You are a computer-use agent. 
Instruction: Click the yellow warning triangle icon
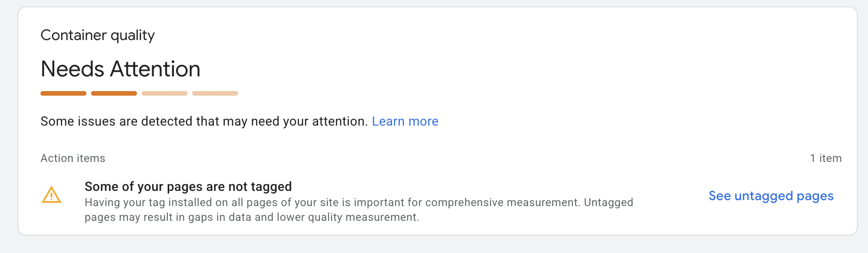click(x=51, y=195)
